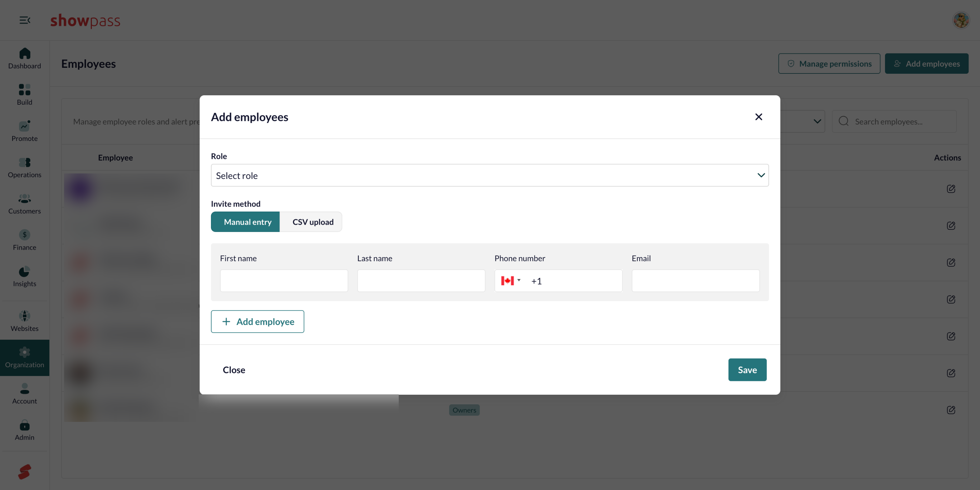Expand the Select role dropdown
This screenshot has height=490, width=980.
490,175
